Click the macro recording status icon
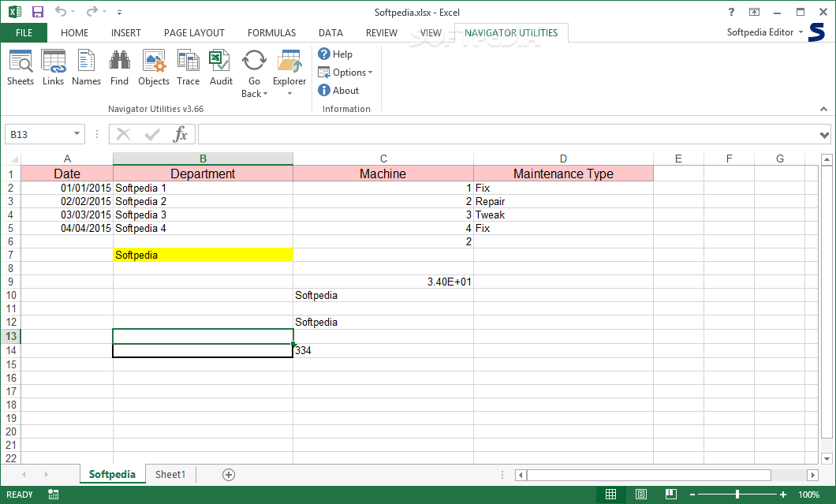This screenshot has height=504, width=836. [54, 495]
